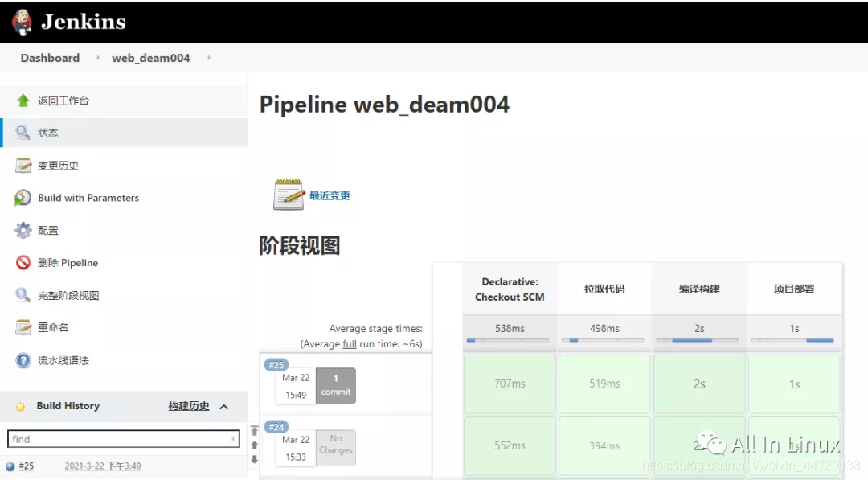This screenshot has width=868, height=480.
Task: Click down arrow in history scroller
Action: click(x=254, y=459)
